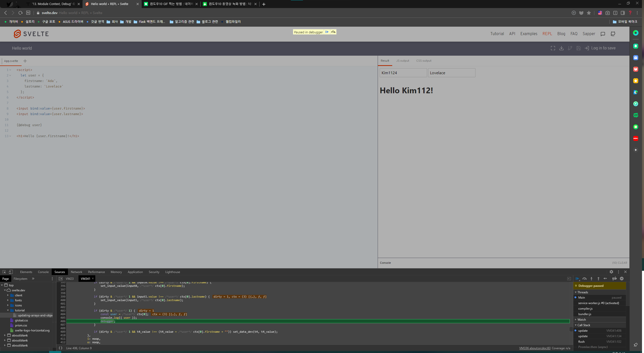Click the Step icon in the debugger toolbar
644x353 pixels.
[x=605, y=279]
